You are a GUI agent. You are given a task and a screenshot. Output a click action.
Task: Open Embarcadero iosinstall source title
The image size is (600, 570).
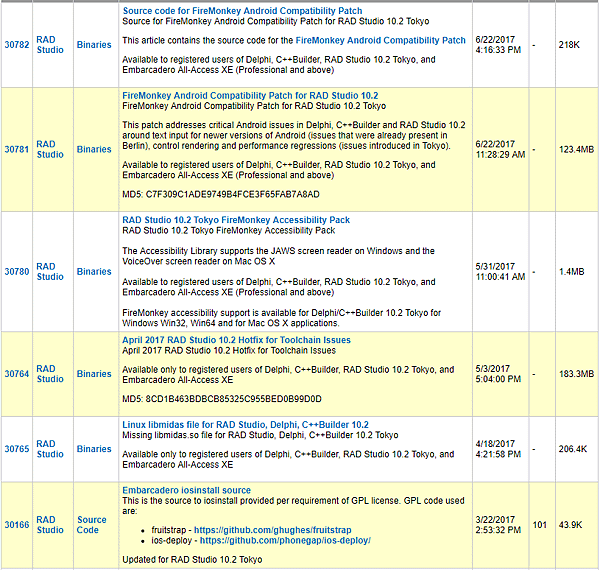pyautogui.click(x=186, y=490)
